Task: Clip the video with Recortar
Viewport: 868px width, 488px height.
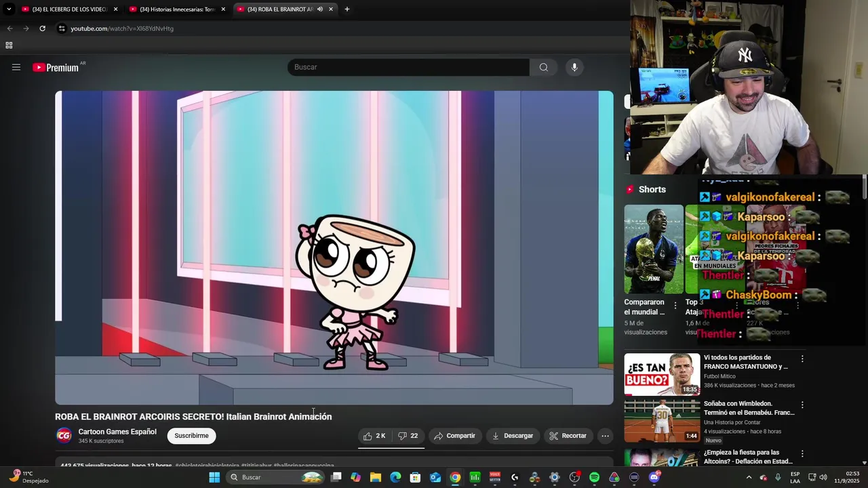Action: (568, 436)
